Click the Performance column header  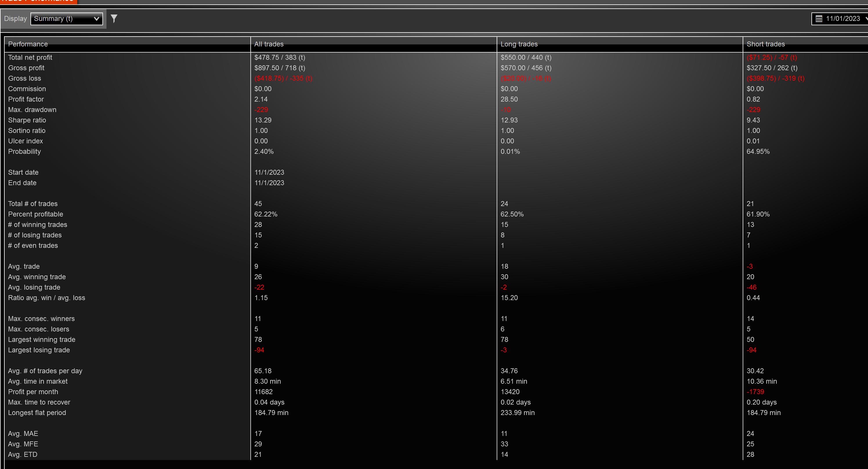pos(127,44)
